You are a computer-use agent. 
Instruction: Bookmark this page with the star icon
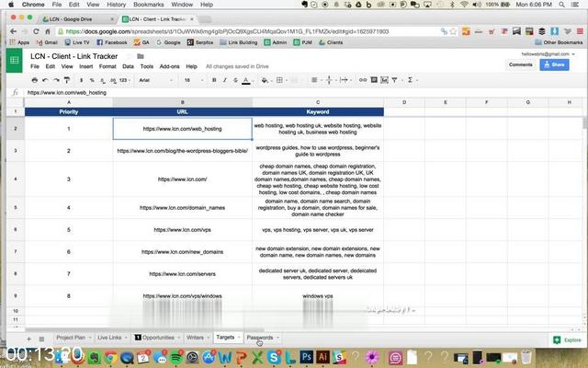coord(453,31)
